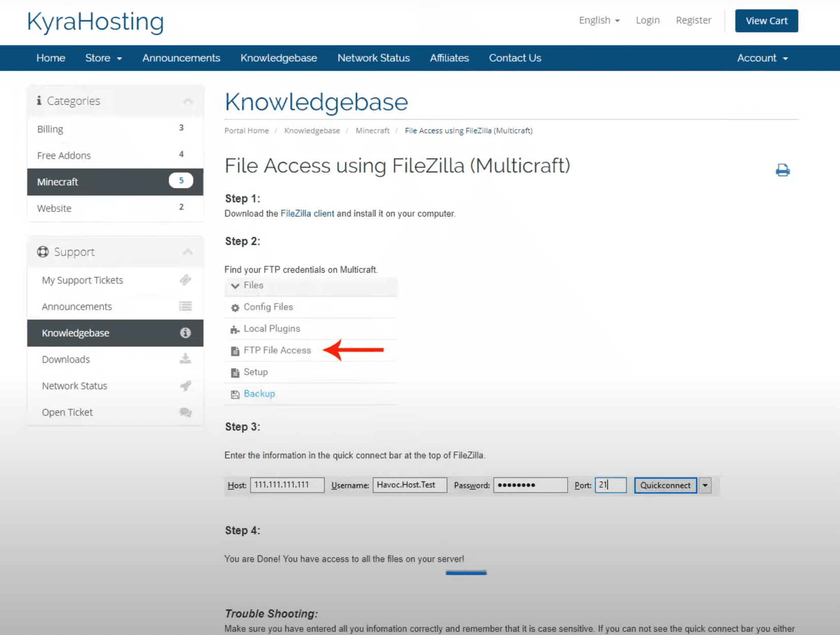840x635 pixels.
Task: Collapse the Files section chevron
Action: pos(235,286)
